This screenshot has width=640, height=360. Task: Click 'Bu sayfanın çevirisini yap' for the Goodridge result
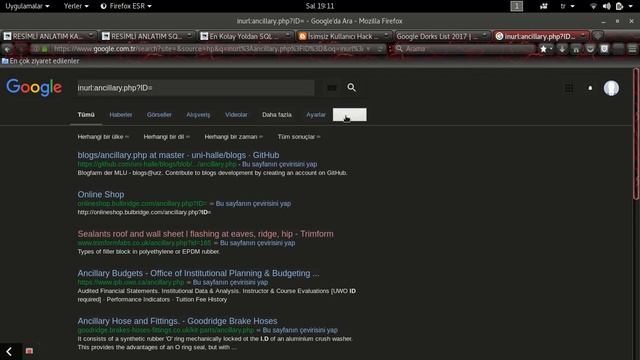pos(300,330)
